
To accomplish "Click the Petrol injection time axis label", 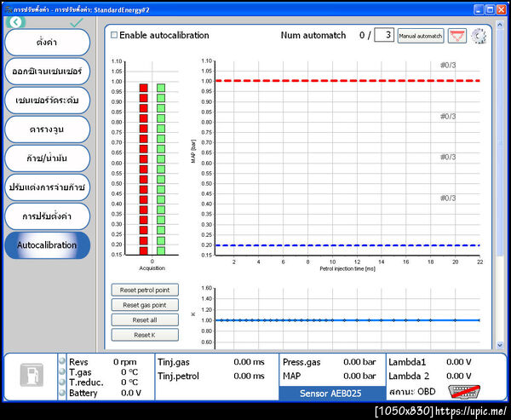I will [x=347, y=268].
